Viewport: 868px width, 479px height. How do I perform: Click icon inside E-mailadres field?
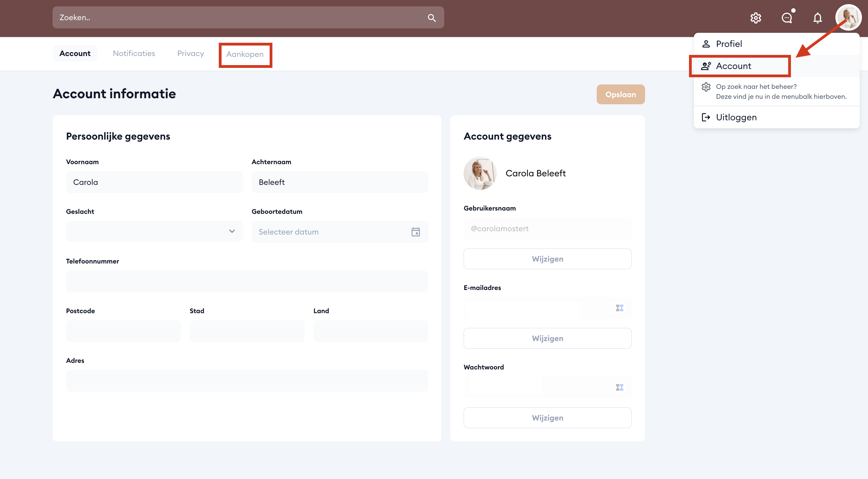[x=619, y=308]
